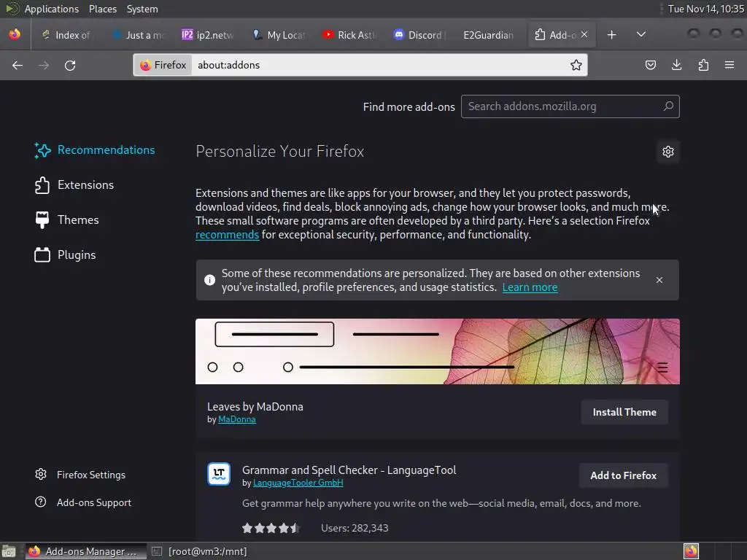The width and height of the screenshot is (747, 560).
Task: Click the Firefox Settings gear icon
Action: (x=41, y=474)
